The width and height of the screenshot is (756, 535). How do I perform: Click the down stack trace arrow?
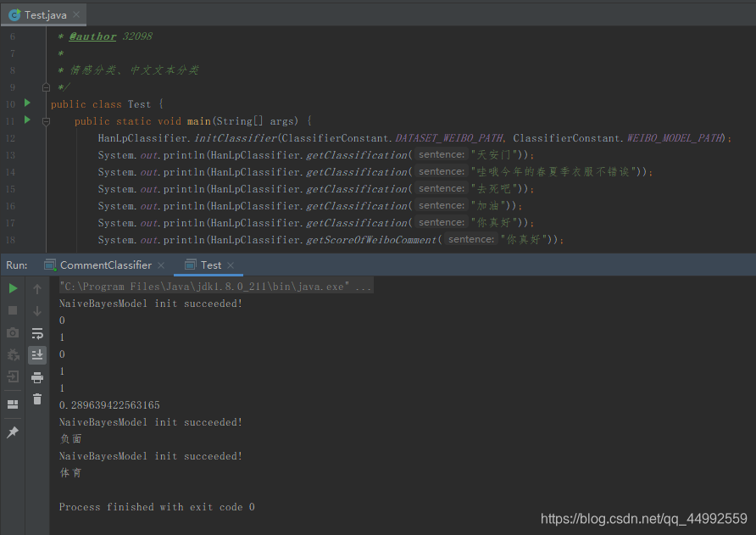tap(37, 310)
